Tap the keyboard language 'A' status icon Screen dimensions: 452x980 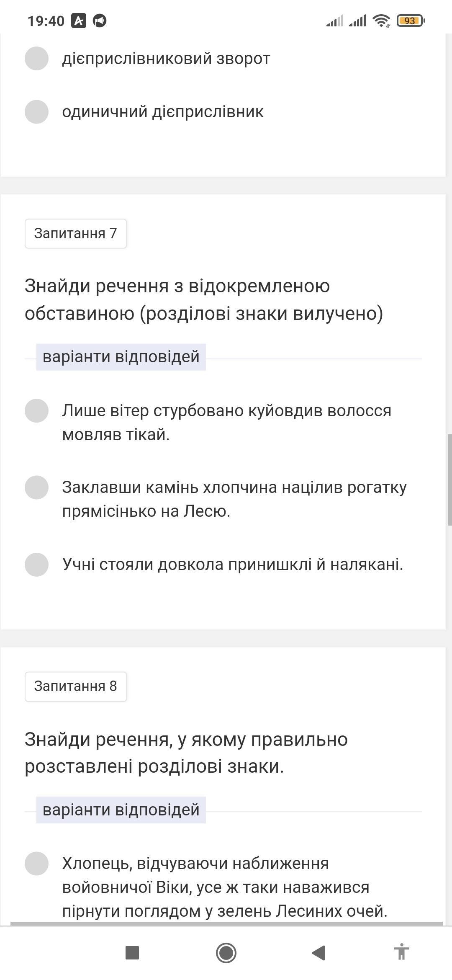click(79, 21)
